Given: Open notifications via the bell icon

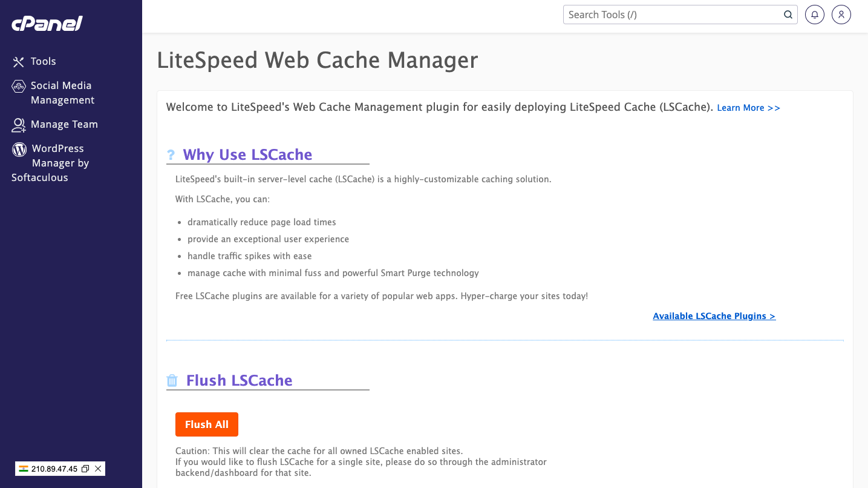Looking at the screenshot, I should [x=815, y=15].
